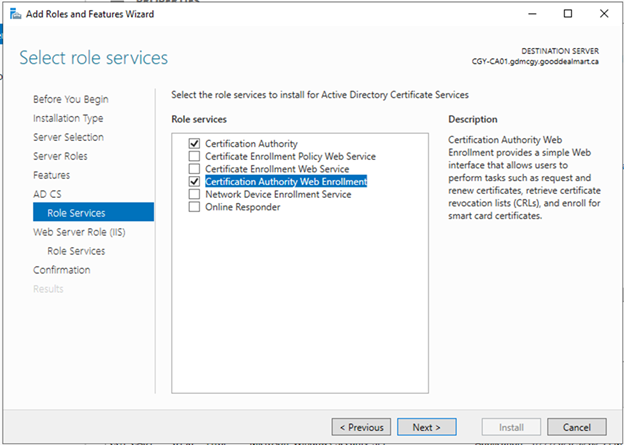Select the Online Responder label text
Screen dimensions: 624x445
[x=243, y=207]
